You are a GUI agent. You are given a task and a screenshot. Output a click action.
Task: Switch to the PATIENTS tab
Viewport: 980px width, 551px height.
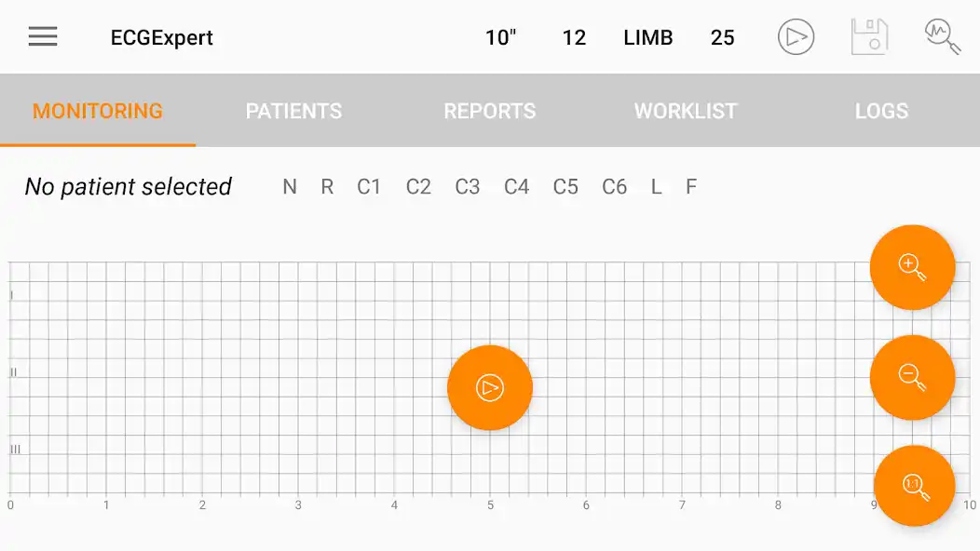coord(293,110)
